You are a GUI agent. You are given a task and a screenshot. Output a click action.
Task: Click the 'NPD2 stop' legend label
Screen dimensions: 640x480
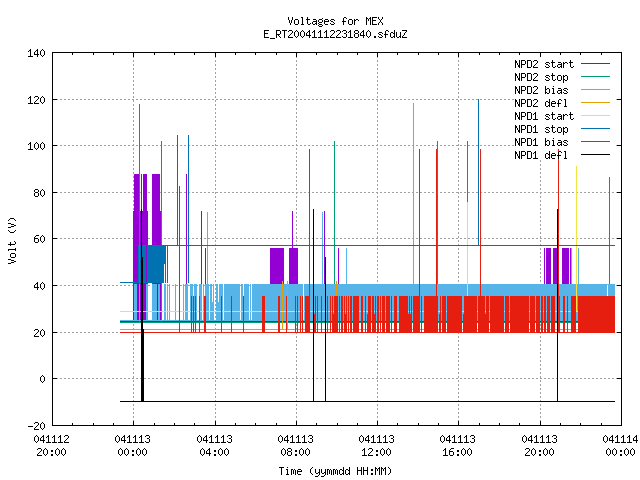coord(541,77)
